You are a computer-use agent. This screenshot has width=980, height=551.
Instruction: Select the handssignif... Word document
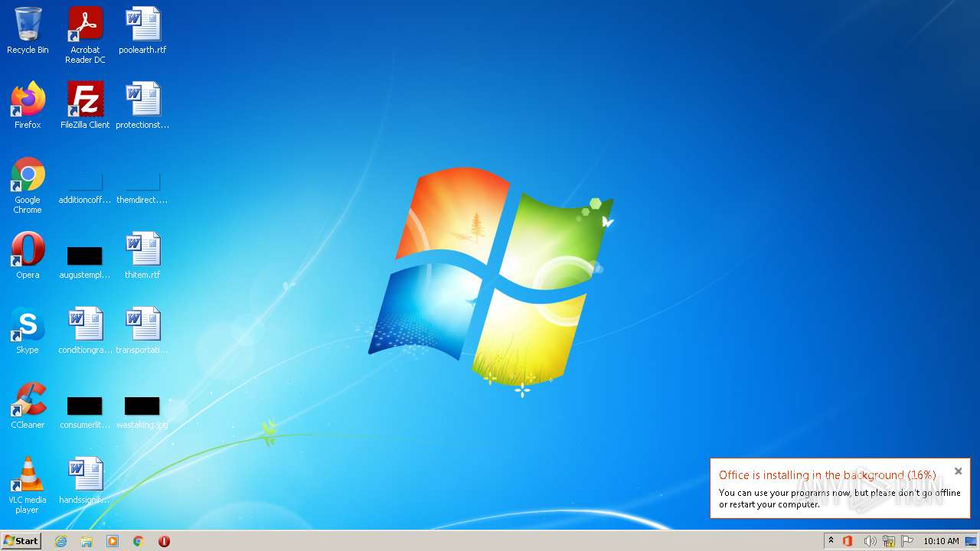85,481
